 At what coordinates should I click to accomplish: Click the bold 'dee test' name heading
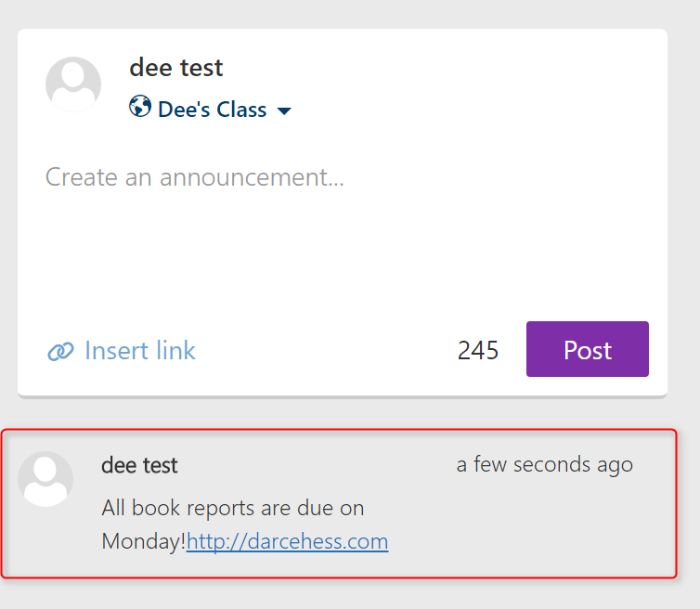point(175,68)
